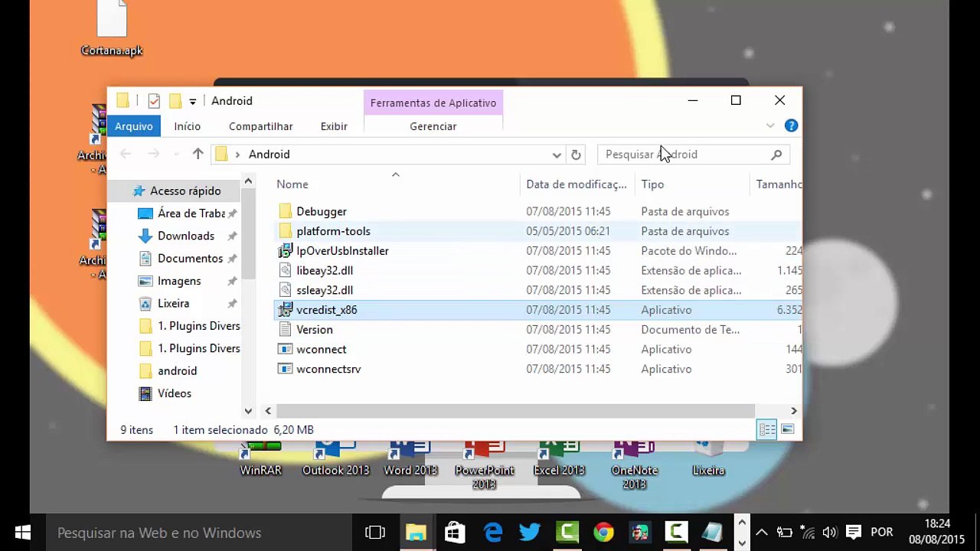The width and height of the screenshot is (980, 551).
Task: Open Imagens in the navigation pane
Action: pyautogui.click(x=179, y=281)
